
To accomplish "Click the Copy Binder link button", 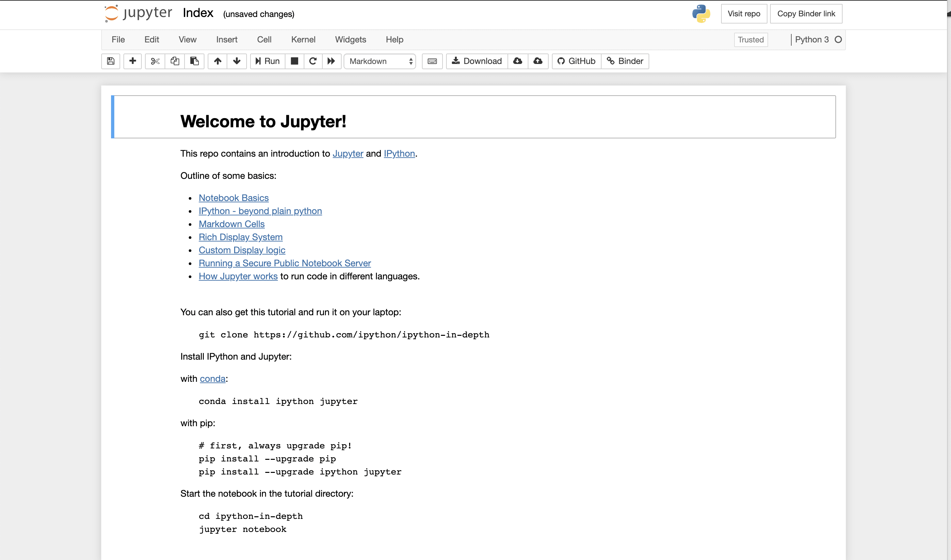I will (x=806, y=14).
